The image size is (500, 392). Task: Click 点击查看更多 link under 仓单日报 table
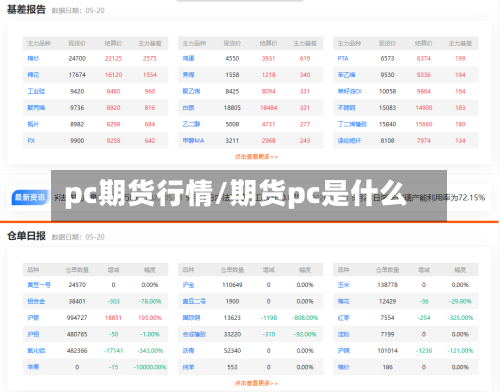(256, 383)
